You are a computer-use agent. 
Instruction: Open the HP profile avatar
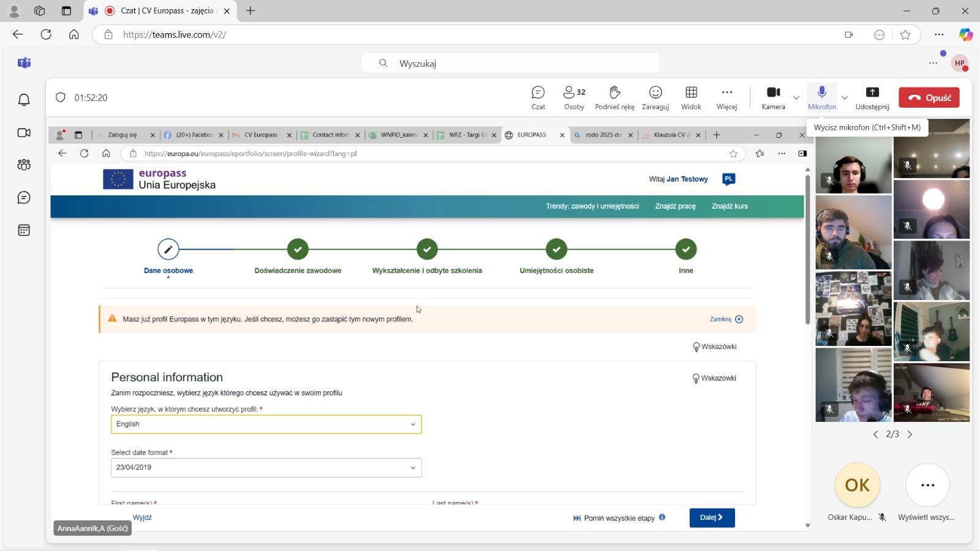point(960,63)
